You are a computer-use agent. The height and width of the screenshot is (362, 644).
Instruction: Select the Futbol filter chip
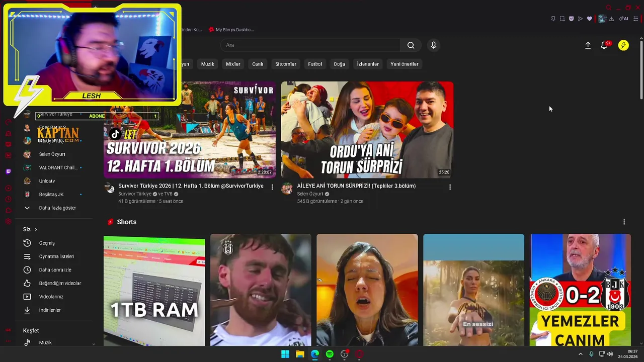[x=315, y=64]
